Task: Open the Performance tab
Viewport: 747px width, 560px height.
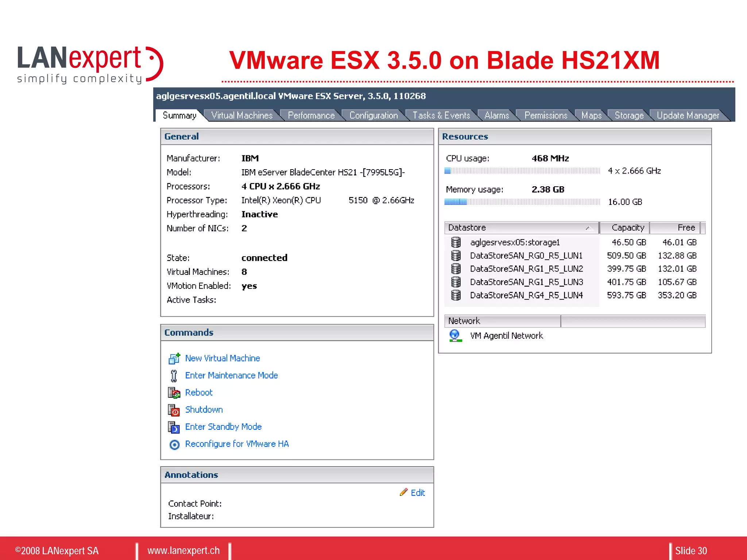Action: click(x=311, y=115)
